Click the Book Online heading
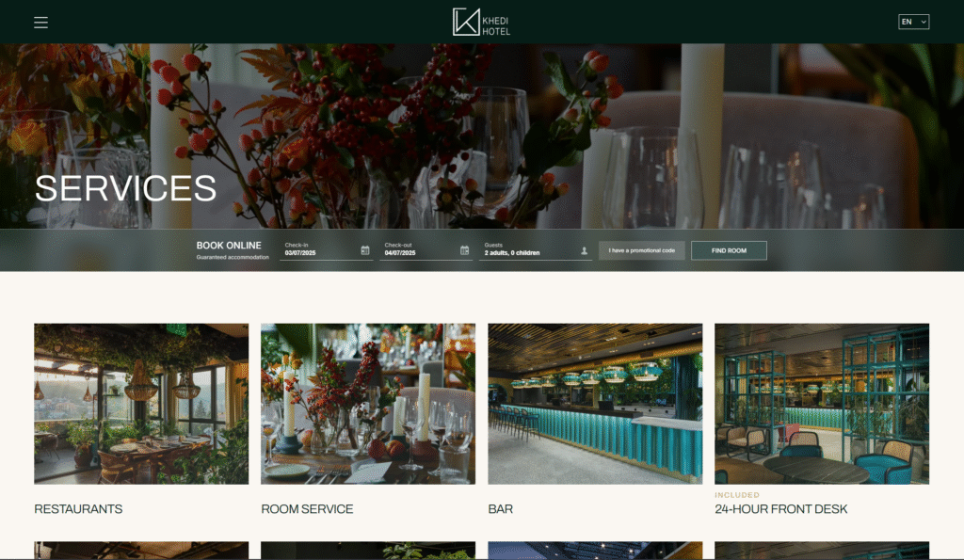Screen dimensions: 964x560 coord(229,246)
